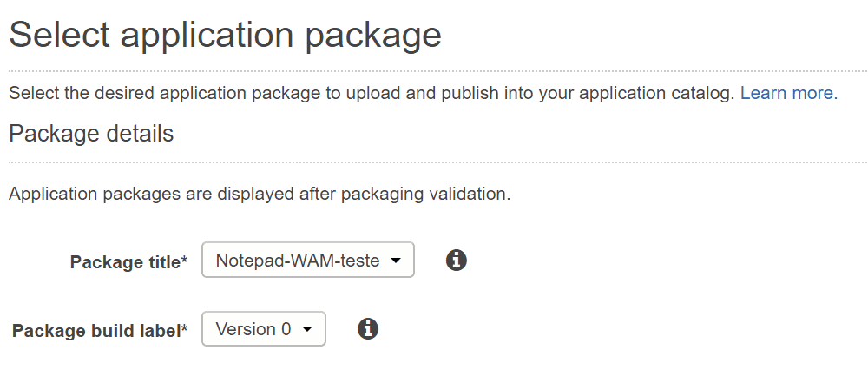Expand the Package build label dropdown
The width and height of the screenshot is (868, 383).
(263, 329)
